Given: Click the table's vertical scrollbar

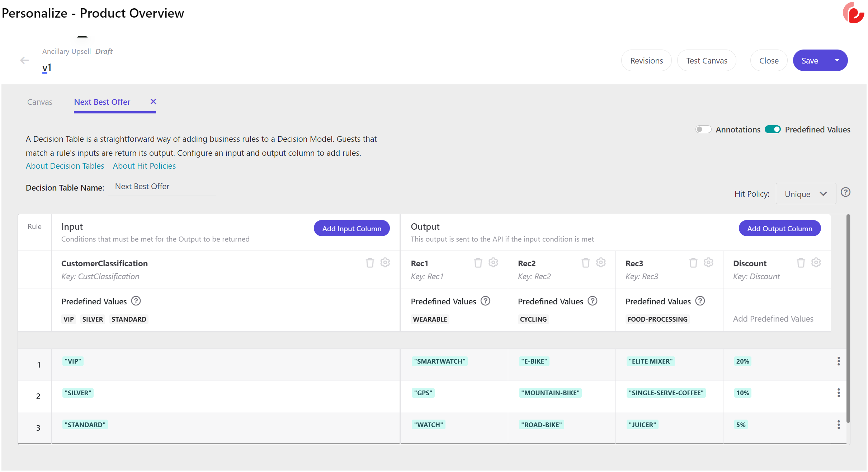Looking at the screenshot, I should coord(848,318).
